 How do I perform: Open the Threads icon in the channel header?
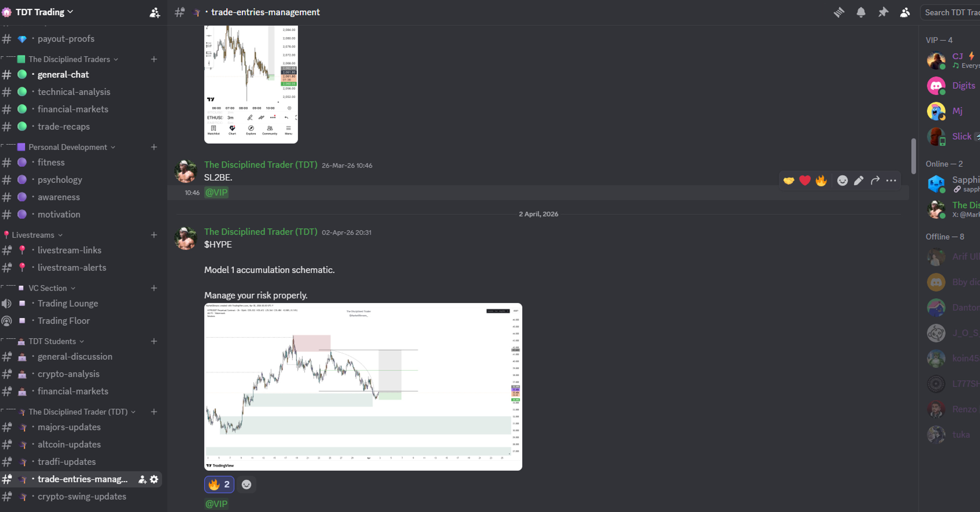pyautogui.click(x=839, y=12)
